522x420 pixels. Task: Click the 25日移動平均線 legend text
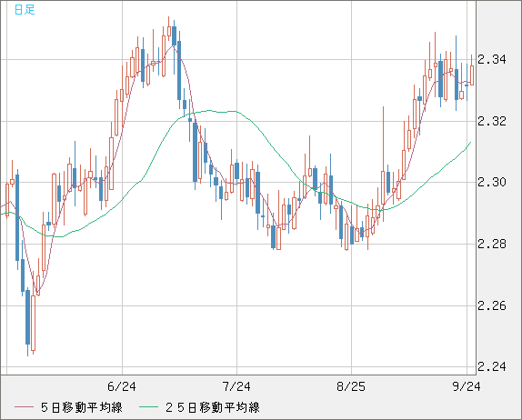(x=213, y=407)
